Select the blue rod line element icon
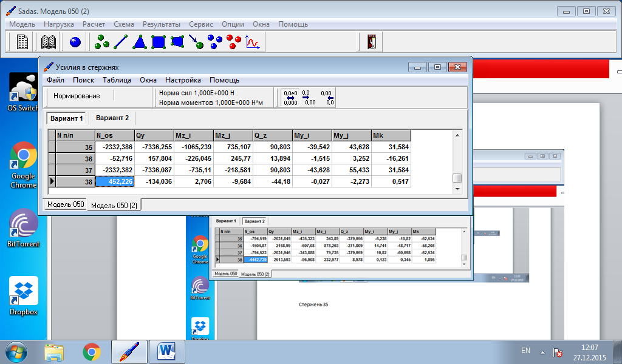The height and width of the screenshot is (364, 622). click(x=121, y=42)
